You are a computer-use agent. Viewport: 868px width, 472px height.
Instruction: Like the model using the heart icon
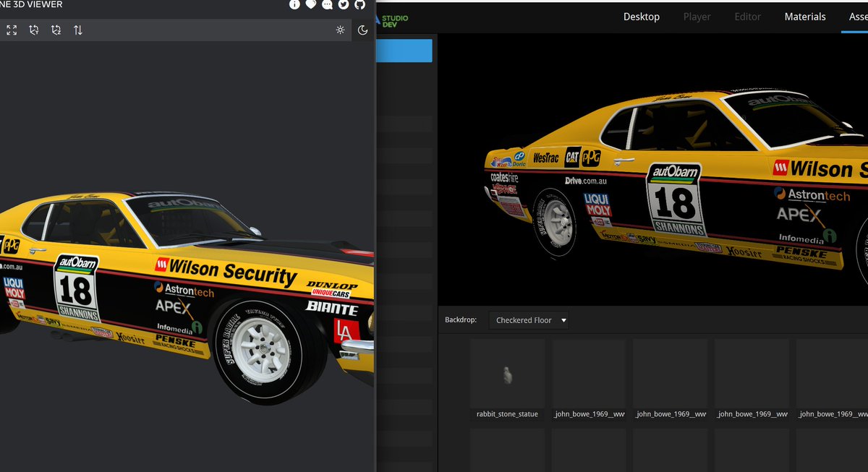coord(310,4)
